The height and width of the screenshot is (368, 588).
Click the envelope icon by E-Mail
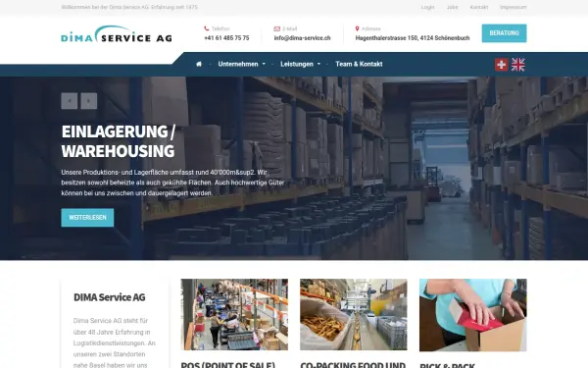point(276,28)
